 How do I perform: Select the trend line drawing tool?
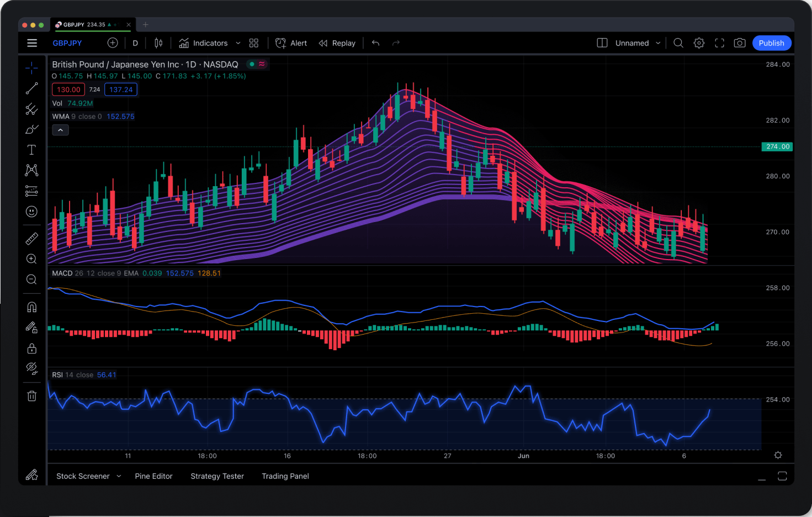pyautogui.click(x=31, y=88)
